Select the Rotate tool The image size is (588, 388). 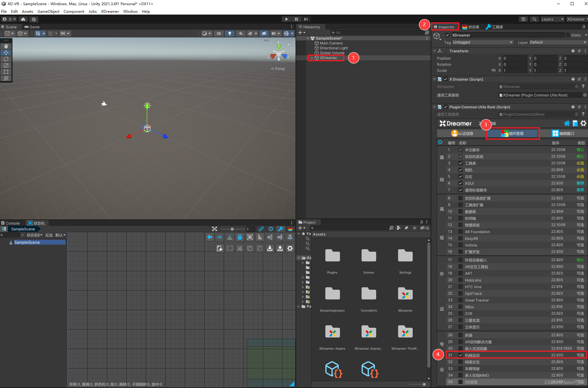pos(6,59)
